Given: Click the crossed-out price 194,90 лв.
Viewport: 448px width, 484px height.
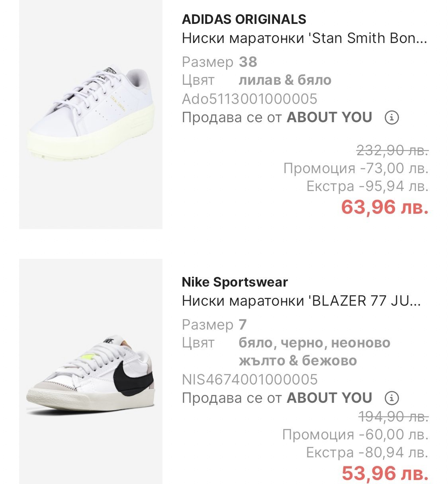Looking at the screenshot, I should pos(393,417).
